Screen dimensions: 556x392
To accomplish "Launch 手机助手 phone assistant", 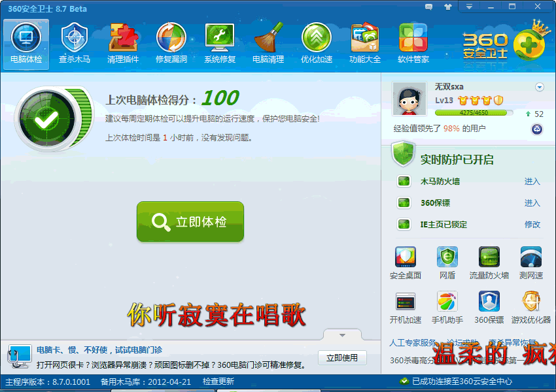I will click(447, 308).
